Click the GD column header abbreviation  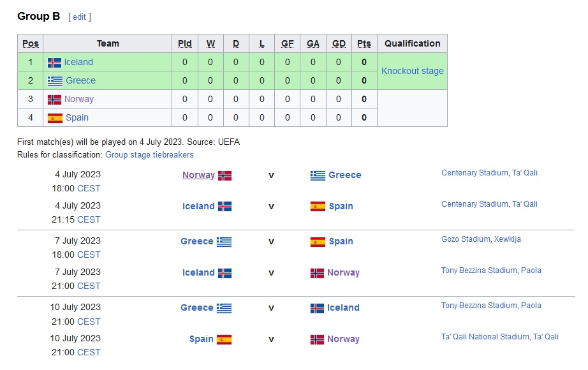(339, 43)
